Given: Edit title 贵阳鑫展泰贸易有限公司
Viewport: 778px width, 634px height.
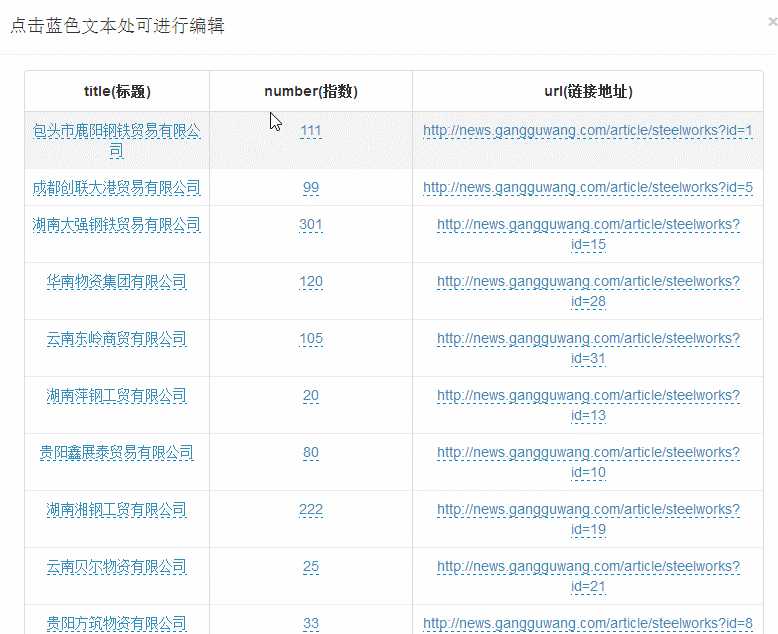Looking at the screenshot, I should tap(117, 453).
